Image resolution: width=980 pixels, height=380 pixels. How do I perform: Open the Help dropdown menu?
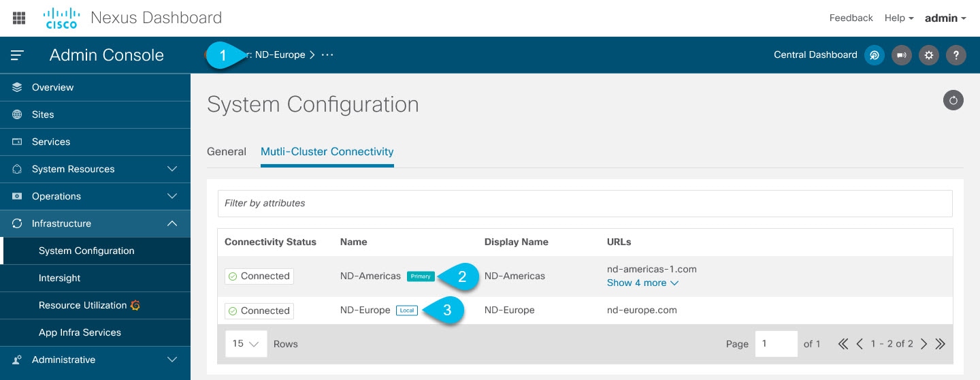(899, 18)
